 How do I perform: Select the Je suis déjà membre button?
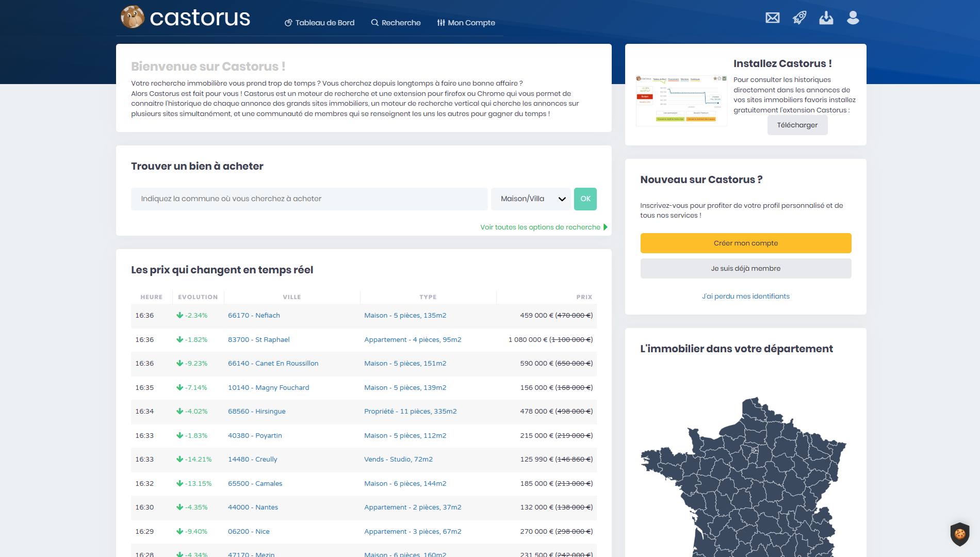[x=745, y=269]
